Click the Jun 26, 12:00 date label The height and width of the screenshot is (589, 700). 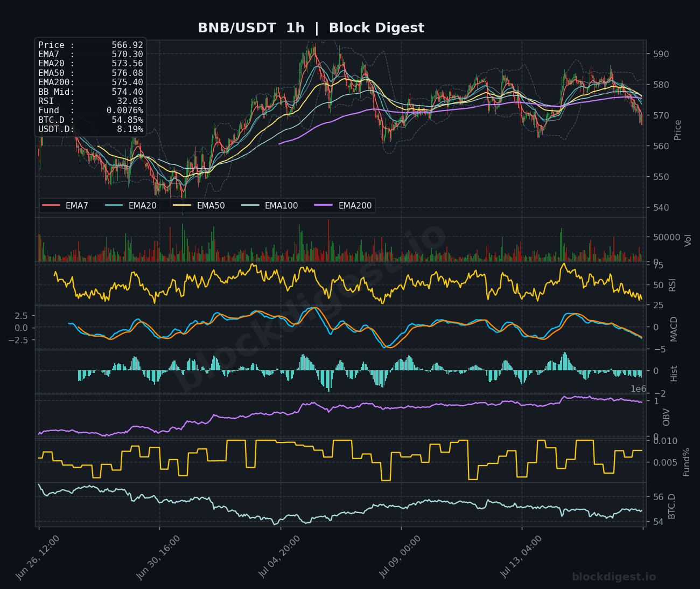38,558
